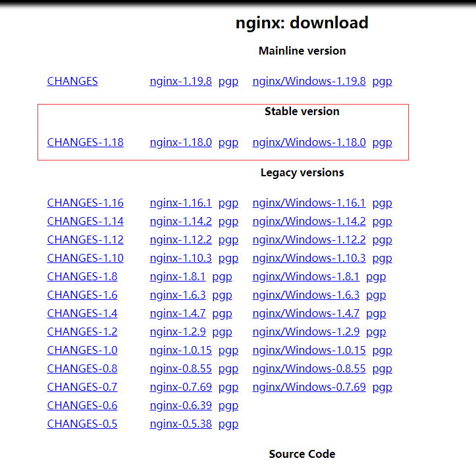Screen dimensions: 476x469
Task: Open CHANGES-0.6 link
Action: click(82, 405)
